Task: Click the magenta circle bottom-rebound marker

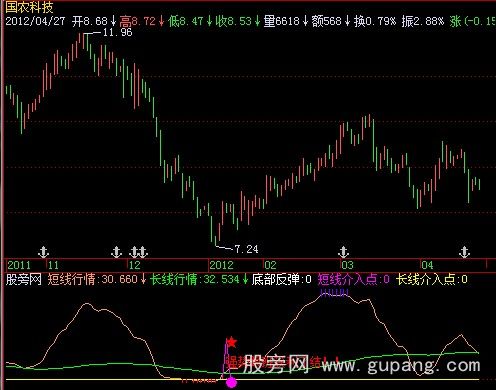Action: (x=231, y=382)
